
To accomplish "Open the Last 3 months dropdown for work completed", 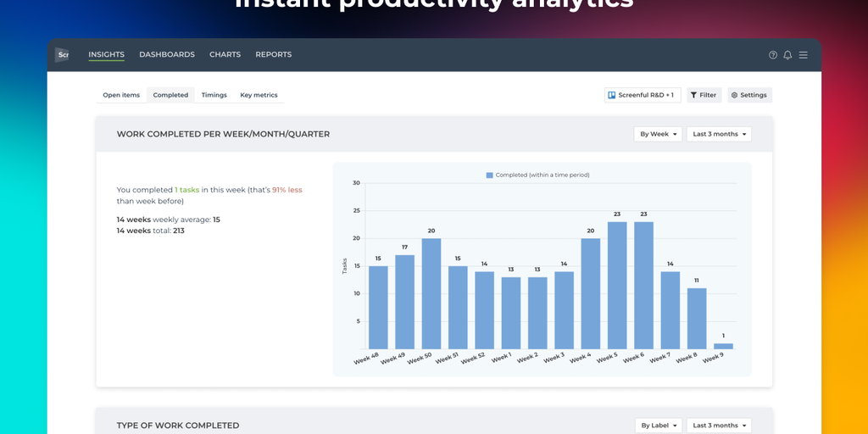I will pyautogui.click(x=719, y=134).
